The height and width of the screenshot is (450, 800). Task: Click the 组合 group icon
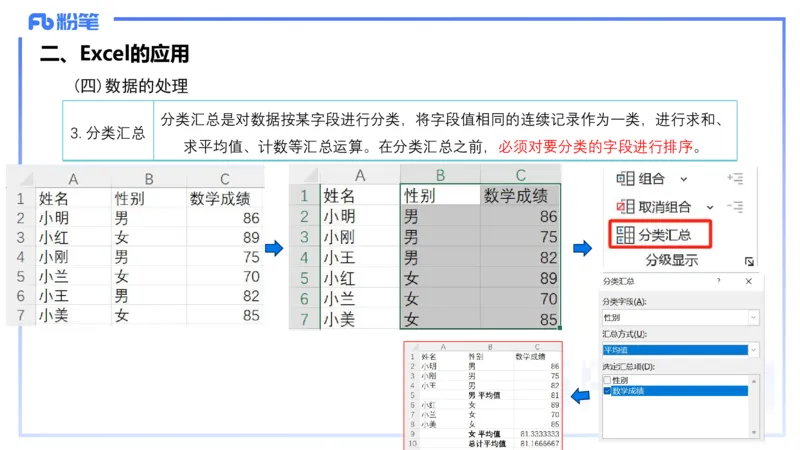click(x=625, y=179)
